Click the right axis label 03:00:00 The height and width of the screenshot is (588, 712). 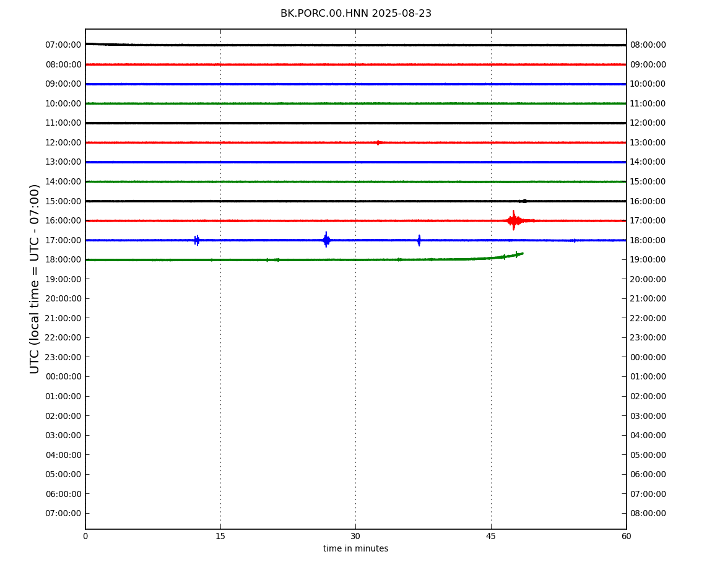pyautogui.click(x=648, y=416)
